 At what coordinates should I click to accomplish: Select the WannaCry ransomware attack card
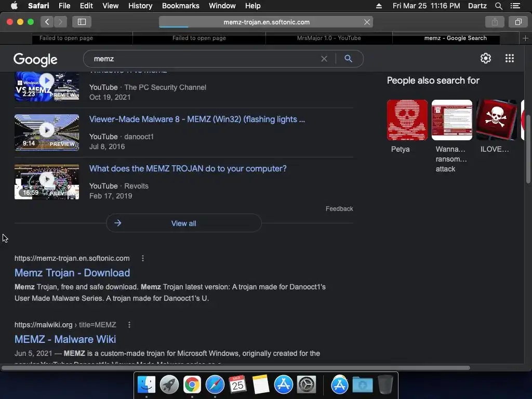[451, 137]
